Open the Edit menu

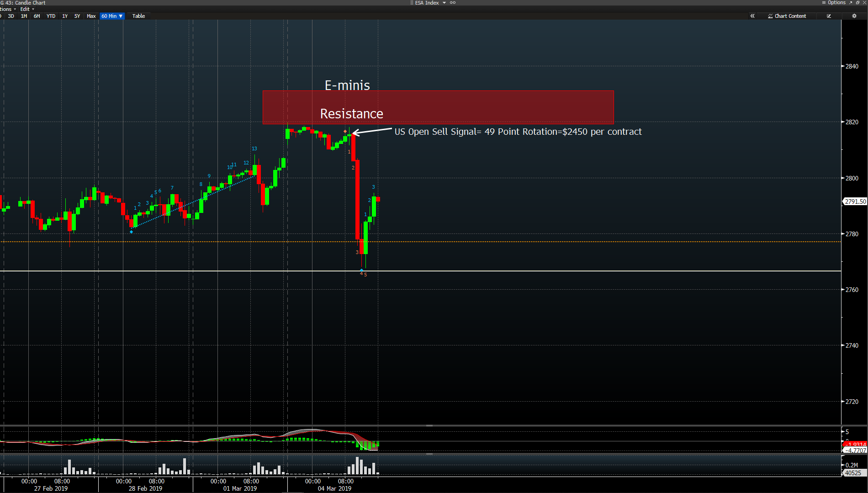[x=27, y=9]
